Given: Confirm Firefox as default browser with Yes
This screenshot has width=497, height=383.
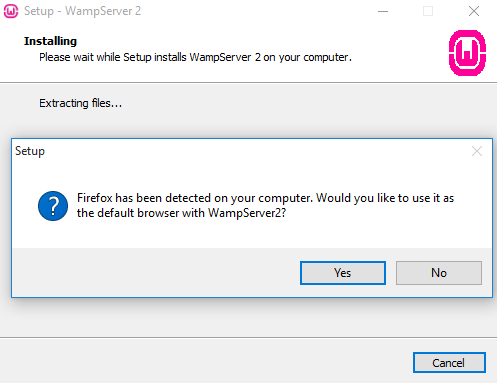Looking at the screenshot, I should point(343,273).
